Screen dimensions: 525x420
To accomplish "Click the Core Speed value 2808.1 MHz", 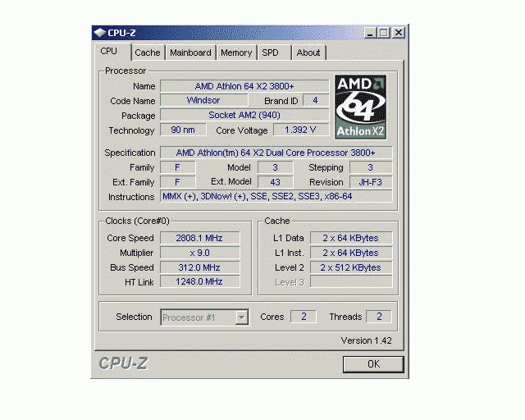I will [x=199, y=238].
